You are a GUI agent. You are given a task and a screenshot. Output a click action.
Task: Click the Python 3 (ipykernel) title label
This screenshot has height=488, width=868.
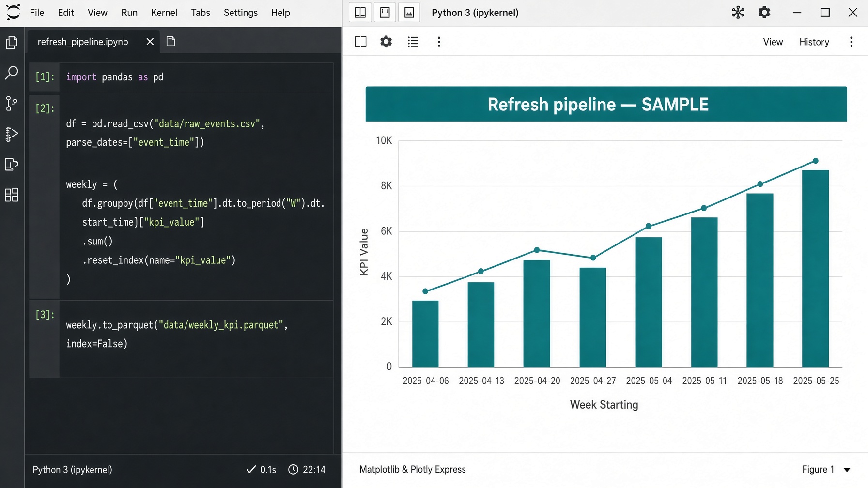[x=475, y=13]
